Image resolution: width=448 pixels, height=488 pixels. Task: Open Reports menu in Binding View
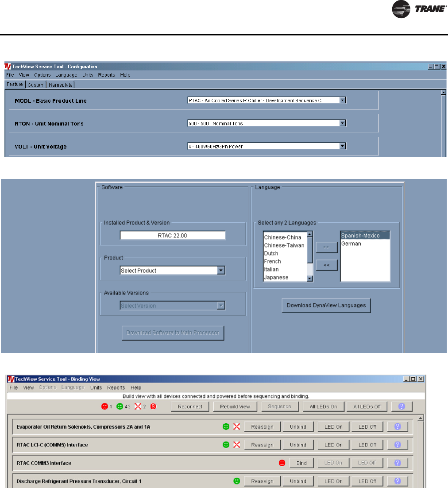(116, 388)
